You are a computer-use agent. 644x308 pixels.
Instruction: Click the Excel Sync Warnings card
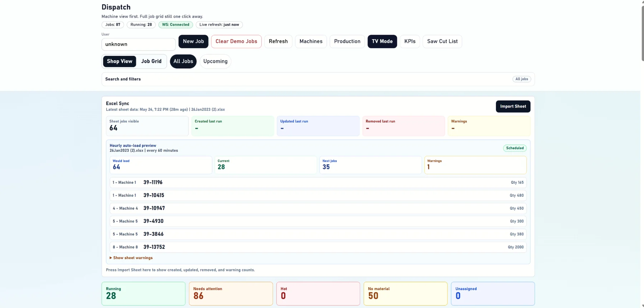[x=489, y=126]
